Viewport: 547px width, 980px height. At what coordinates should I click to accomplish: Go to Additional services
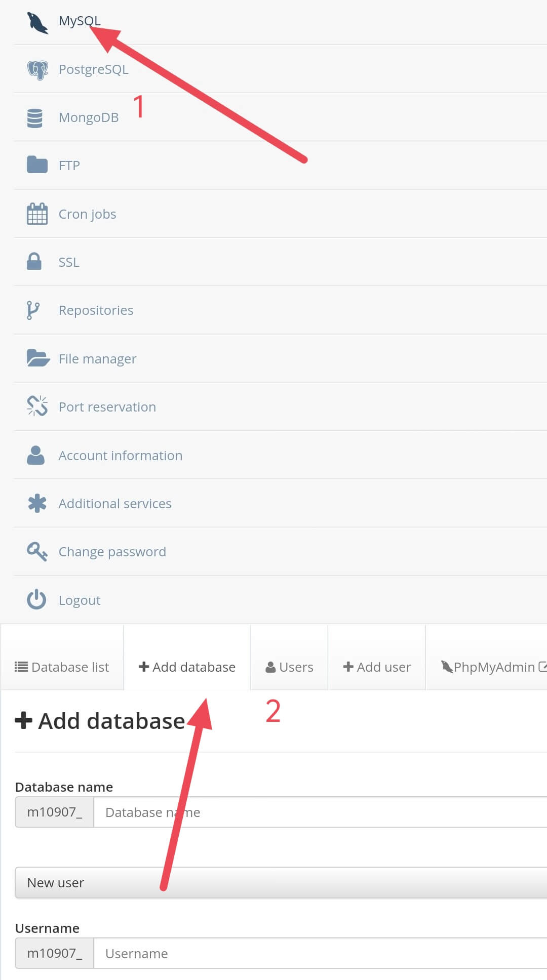(x=115, y=504)
